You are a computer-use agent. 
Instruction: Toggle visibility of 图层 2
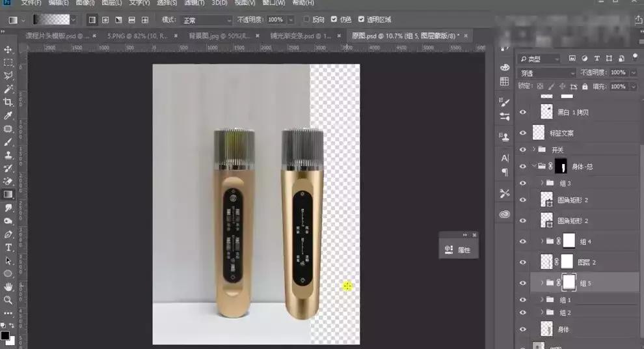[523, 262]
